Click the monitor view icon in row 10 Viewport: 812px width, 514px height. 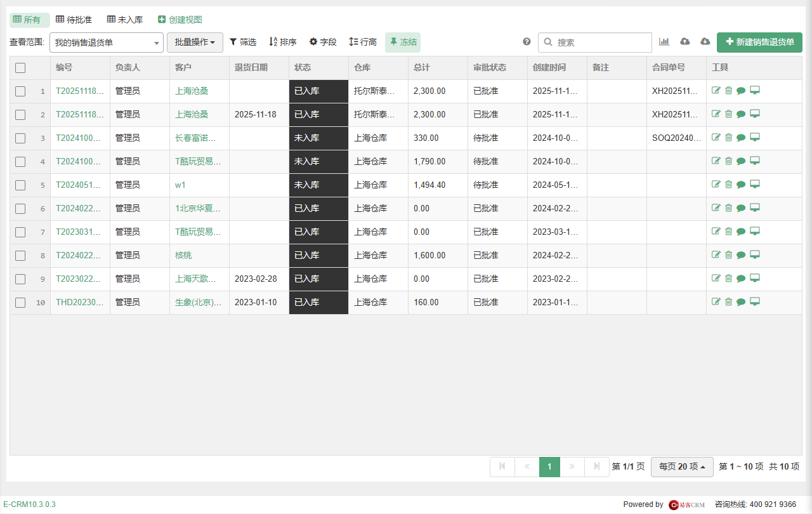tap(755, 302)
